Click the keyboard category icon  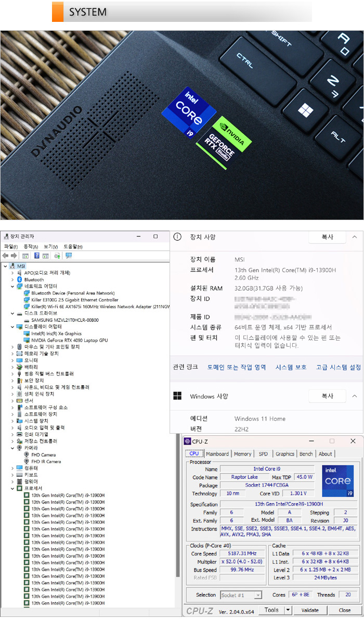[x=20, y=475]
